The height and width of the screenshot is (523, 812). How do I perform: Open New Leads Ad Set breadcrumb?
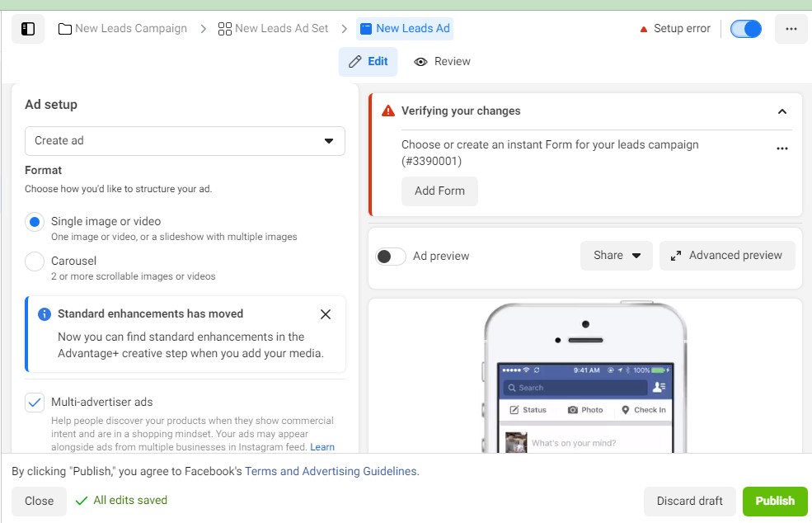[x=274, y=29]
